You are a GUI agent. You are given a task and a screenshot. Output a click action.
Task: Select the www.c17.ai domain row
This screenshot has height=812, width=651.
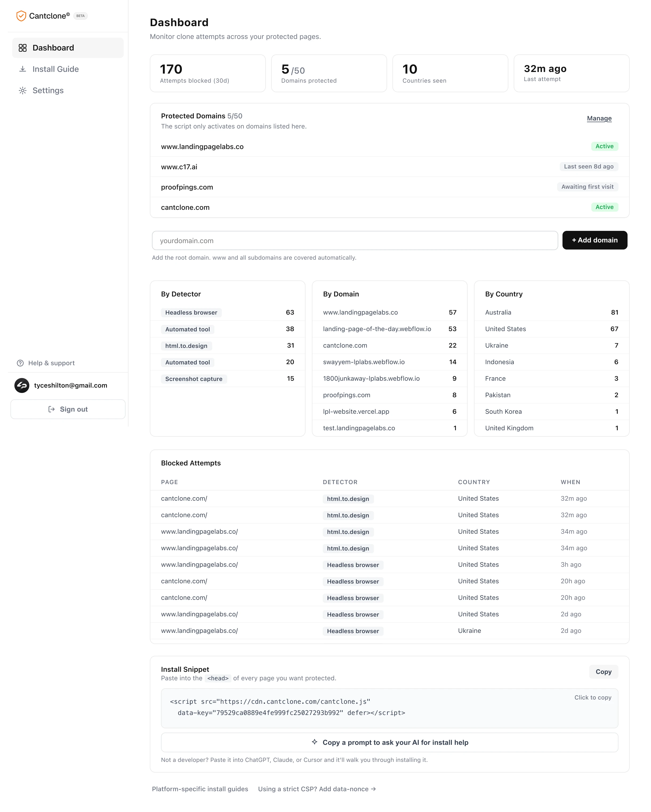pos(389,167)
